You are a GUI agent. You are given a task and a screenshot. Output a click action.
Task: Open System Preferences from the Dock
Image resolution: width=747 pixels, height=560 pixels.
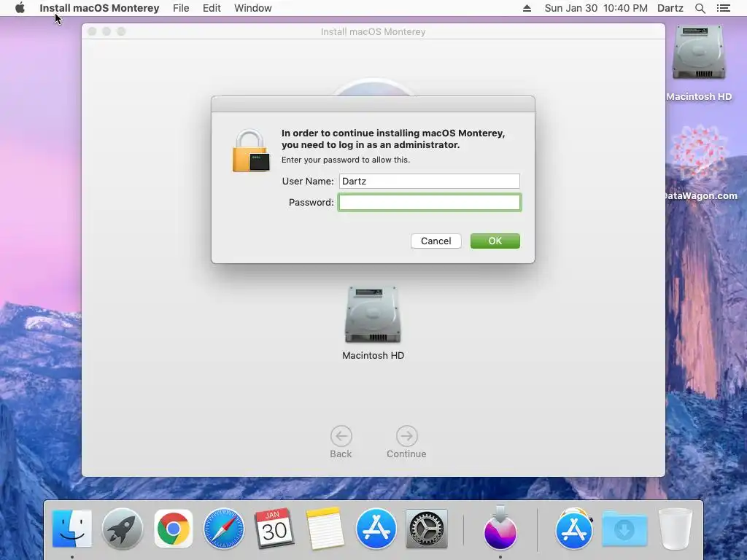pos(426,529)
